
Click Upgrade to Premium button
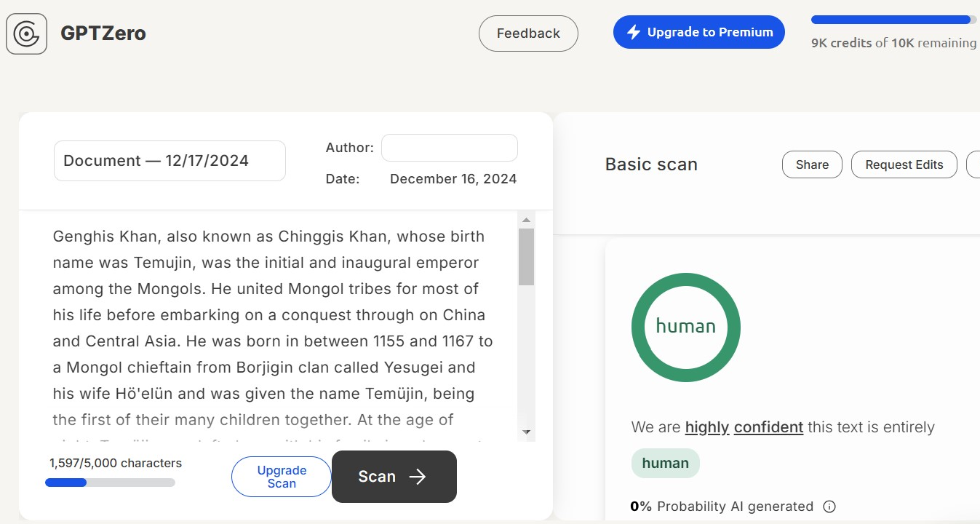(699, 32)
